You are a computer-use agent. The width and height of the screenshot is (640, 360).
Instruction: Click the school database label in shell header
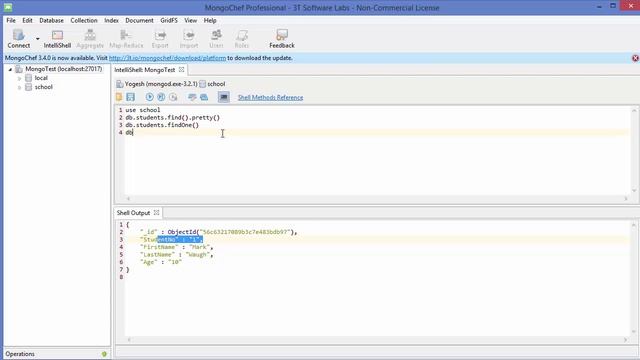pos(216,84)
